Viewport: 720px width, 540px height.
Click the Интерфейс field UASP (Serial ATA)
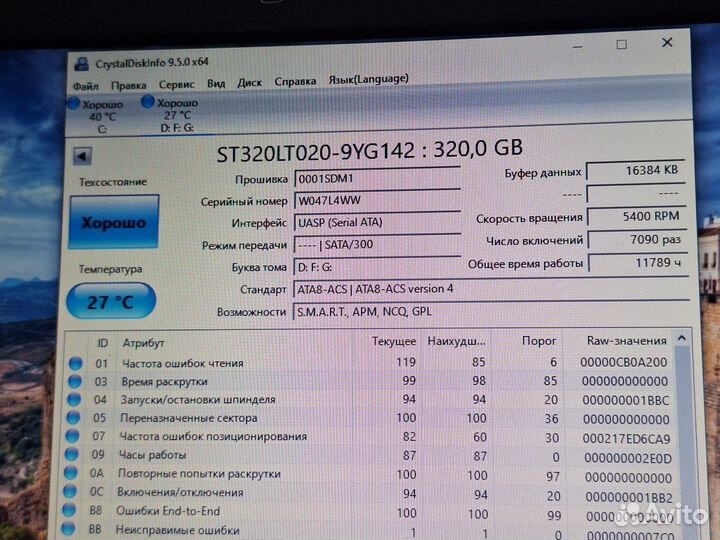pyautogui.click(x=377, y=222)
